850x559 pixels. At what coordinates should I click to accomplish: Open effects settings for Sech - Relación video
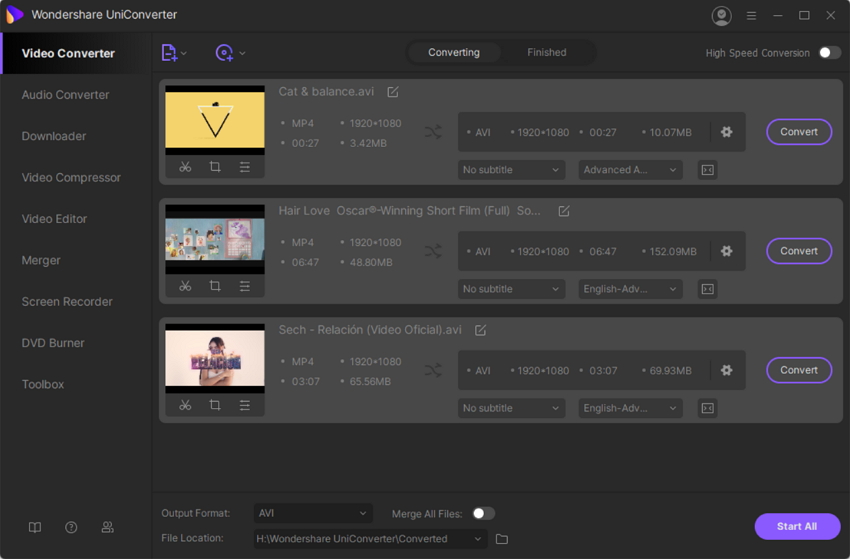click(244, 405)
